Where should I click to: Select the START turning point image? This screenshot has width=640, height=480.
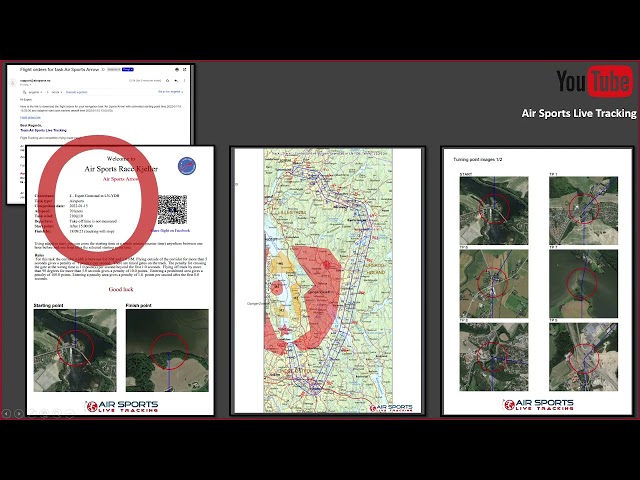click(494, 211)
